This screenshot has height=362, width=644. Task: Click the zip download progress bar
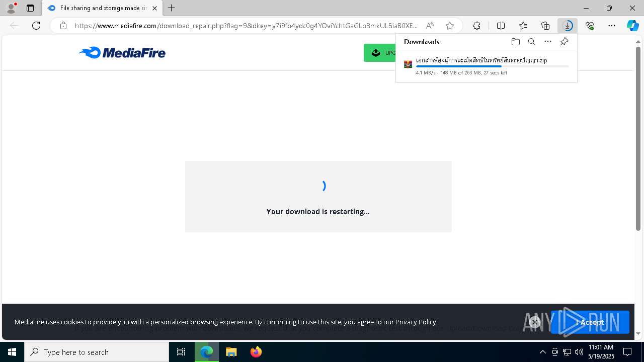tap(493, 66)
